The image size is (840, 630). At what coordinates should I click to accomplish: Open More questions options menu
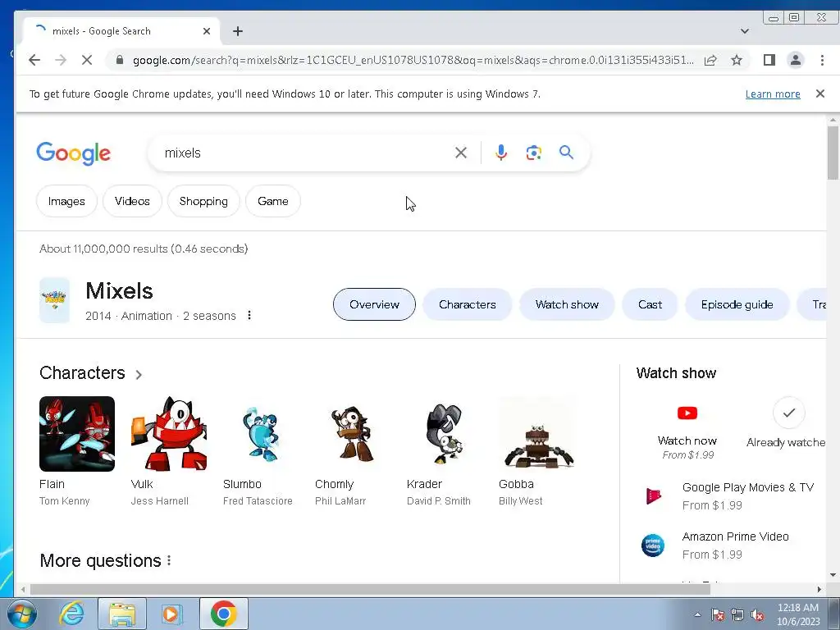point(169,561)
